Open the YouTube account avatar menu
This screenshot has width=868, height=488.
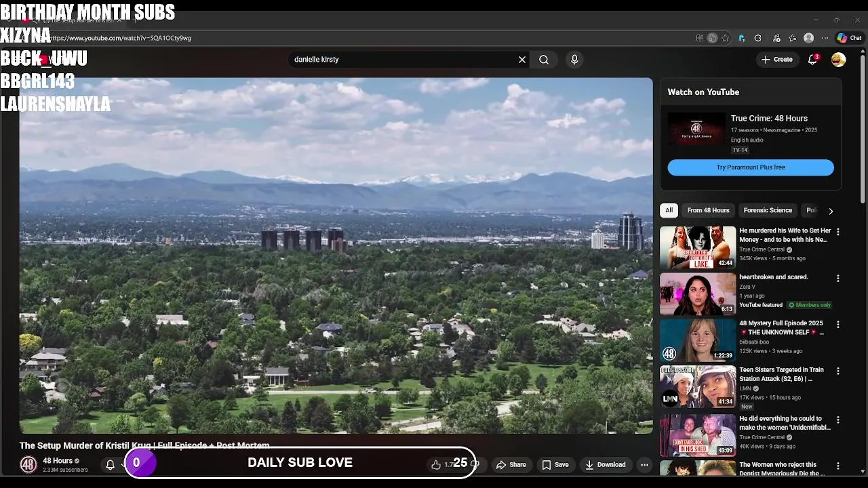[x=839, y=60]
